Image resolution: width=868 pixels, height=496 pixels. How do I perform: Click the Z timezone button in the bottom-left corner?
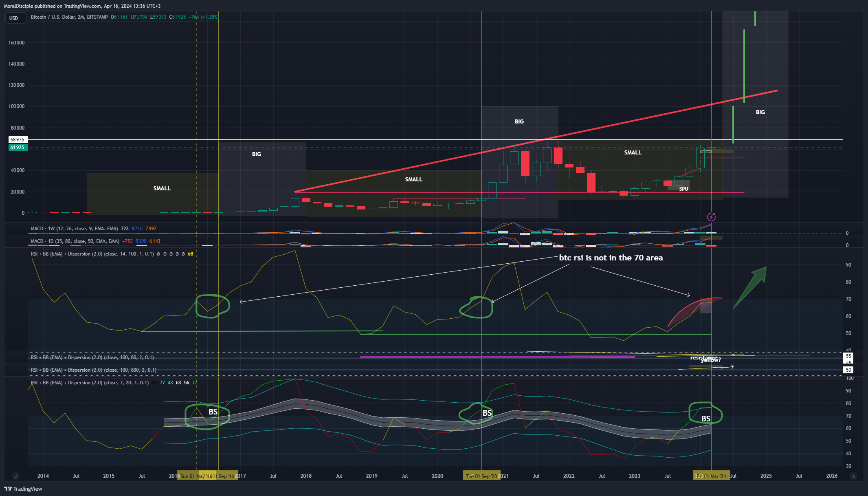click(x=16, y=476)
